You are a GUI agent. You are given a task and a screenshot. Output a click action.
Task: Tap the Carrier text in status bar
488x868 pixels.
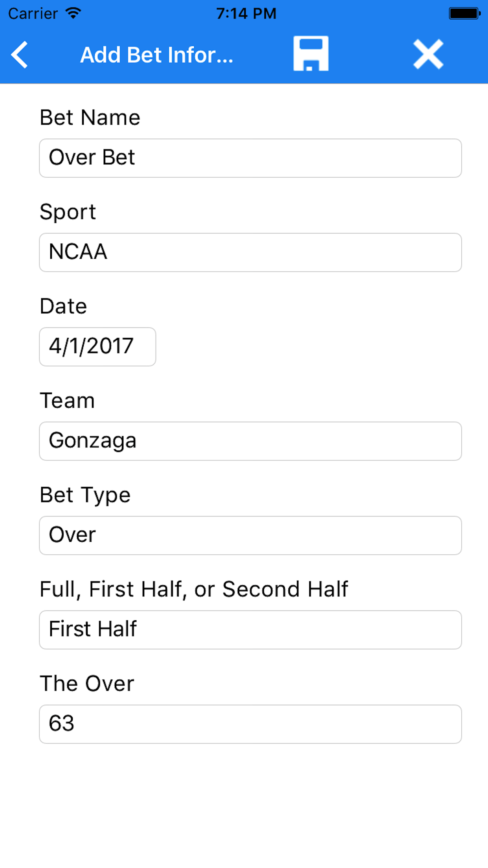(x=33, y=13)
